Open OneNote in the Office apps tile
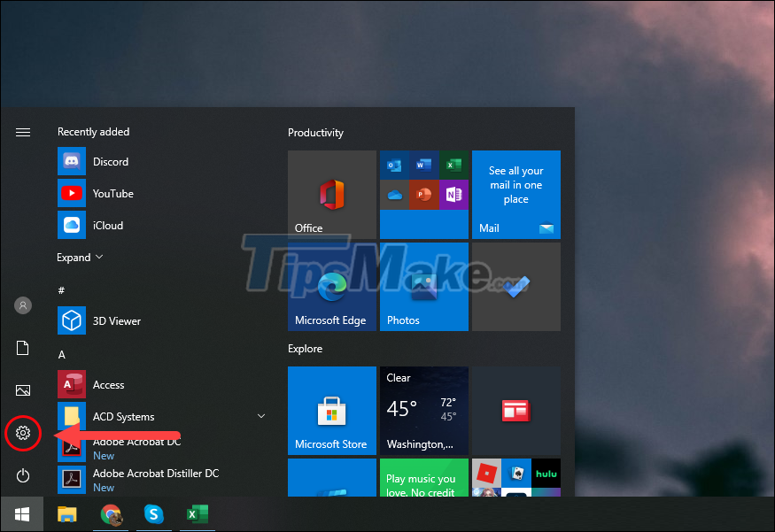 pos(453,195)
